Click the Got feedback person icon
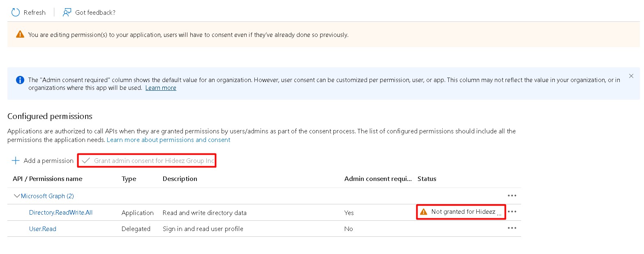 67,12
